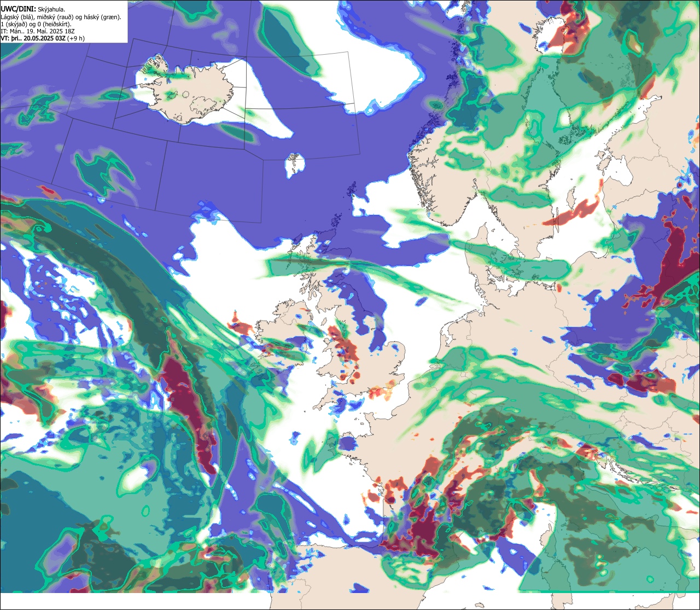Select the legend line 'Lágský (blá), miðský (rauð) og háský (græn).'
700x610 pixels.
coord(61,17)
